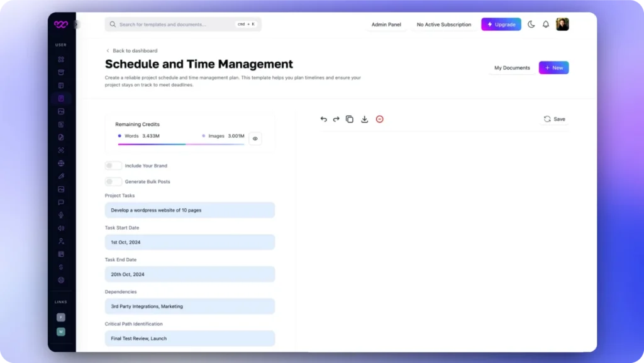
Task: Edit the Dependencies field
Action: coord(190,306)
